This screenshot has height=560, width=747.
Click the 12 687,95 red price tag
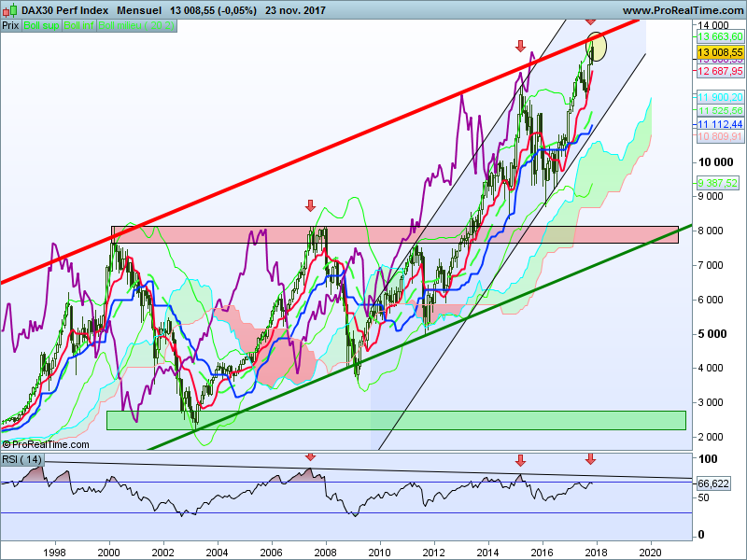tap(720, 71)
